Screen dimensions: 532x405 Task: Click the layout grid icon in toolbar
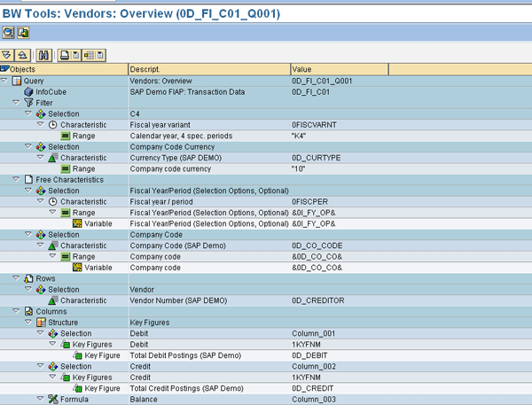tap(89, 56)
